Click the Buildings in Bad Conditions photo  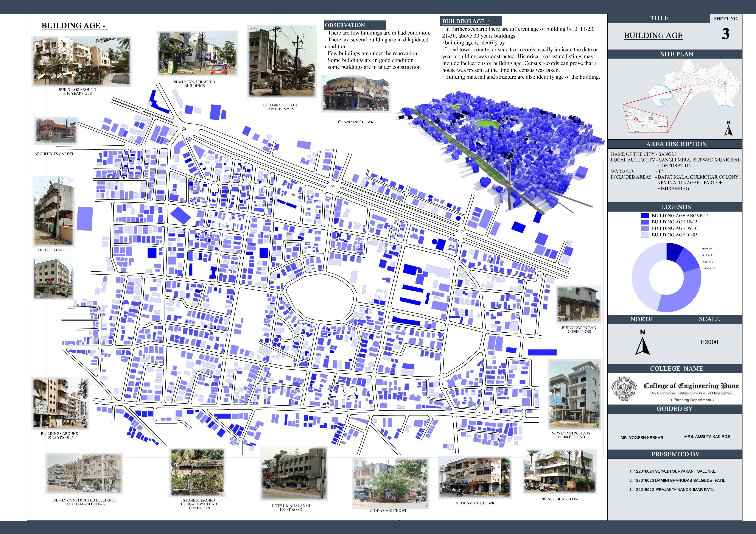(579, 305)
